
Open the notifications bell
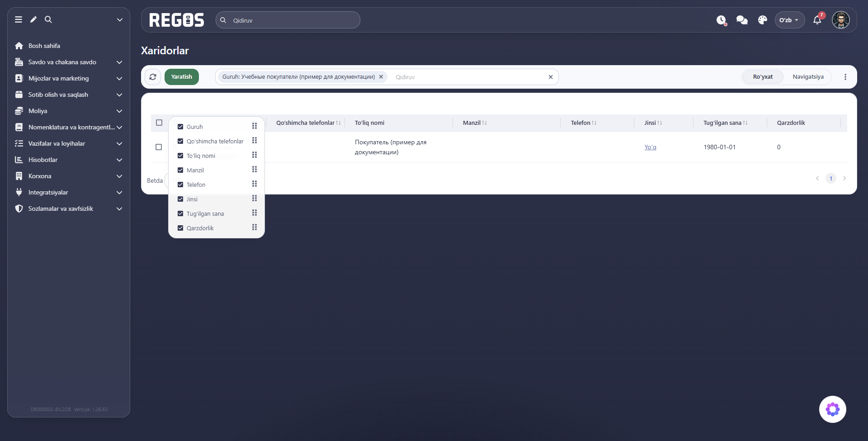pyautogui.click(x=817, y=20)
